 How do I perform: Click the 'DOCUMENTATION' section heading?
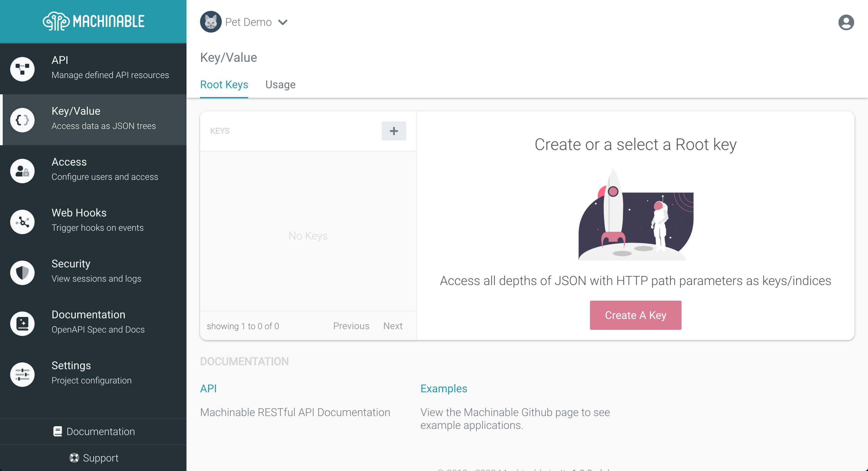[x=244, y=361]
